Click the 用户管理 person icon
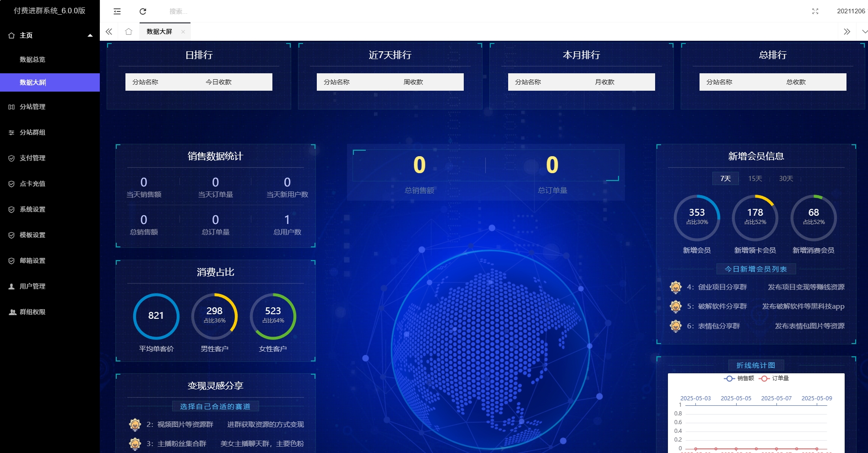 pos(11,286)
